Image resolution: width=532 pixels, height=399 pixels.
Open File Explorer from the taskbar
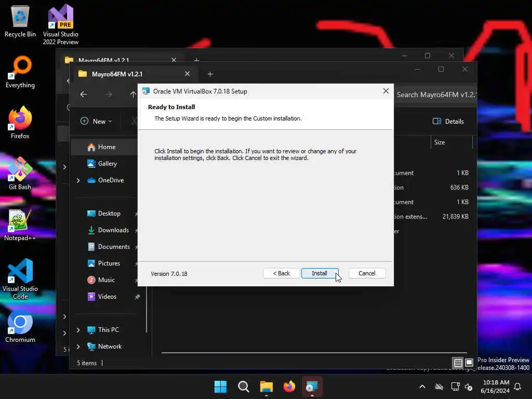pos(267,387)
